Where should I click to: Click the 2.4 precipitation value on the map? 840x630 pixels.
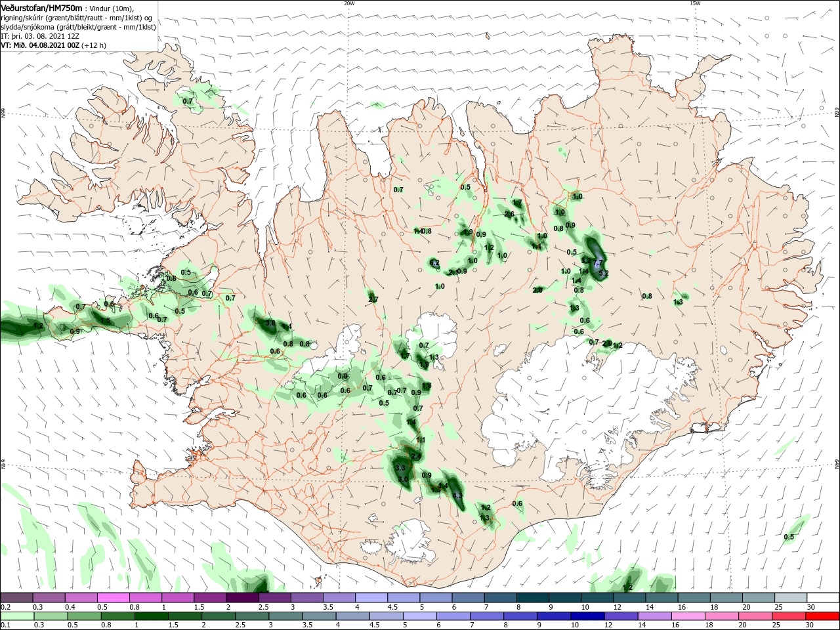point(416,457)
